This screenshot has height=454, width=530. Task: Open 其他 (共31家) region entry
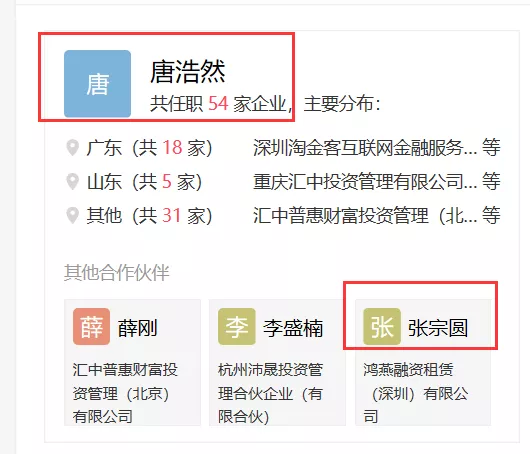pos(149,215)
